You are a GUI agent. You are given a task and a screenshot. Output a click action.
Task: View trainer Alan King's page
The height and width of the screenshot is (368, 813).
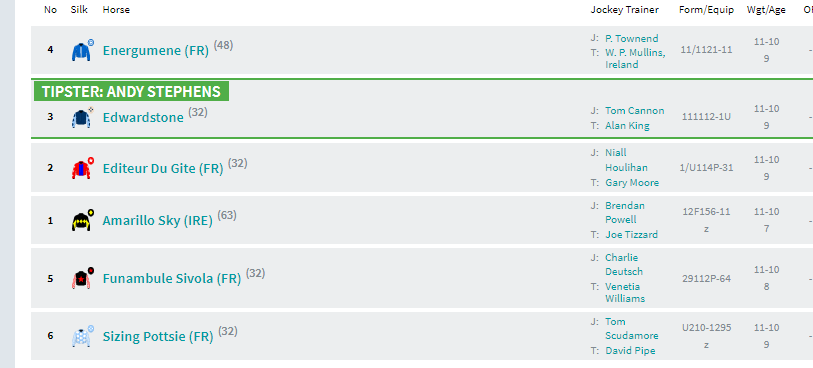tap(627, 125)
